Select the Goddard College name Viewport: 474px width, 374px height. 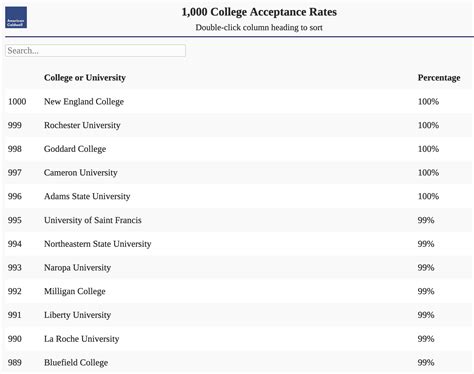(75, 149)
